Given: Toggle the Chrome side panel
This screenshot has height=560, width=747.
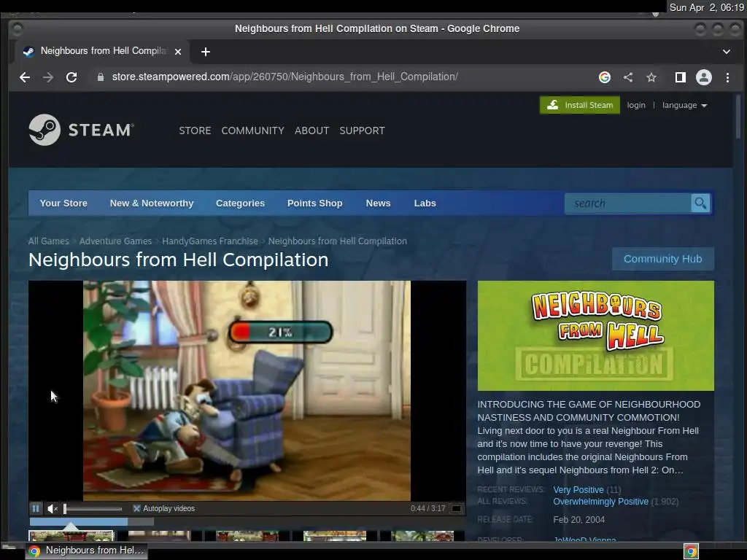Looking at the screenshot, I should (681, 77).
